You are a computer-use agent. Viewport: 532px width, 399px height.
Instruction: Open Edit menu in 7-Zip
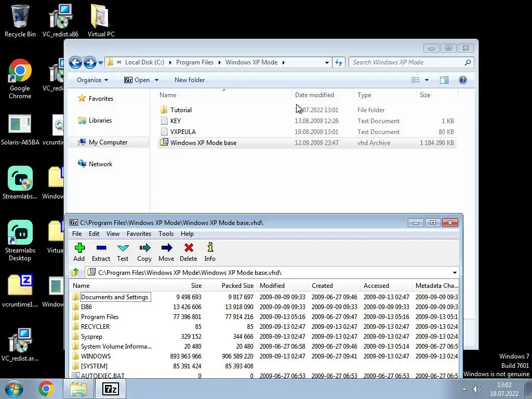click(94, 234)
